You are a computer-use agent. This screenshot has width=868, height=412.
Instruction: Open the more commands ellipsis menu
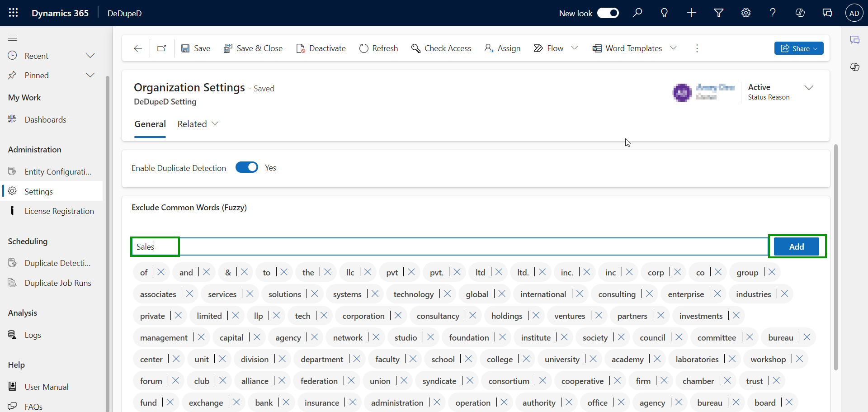697,48
